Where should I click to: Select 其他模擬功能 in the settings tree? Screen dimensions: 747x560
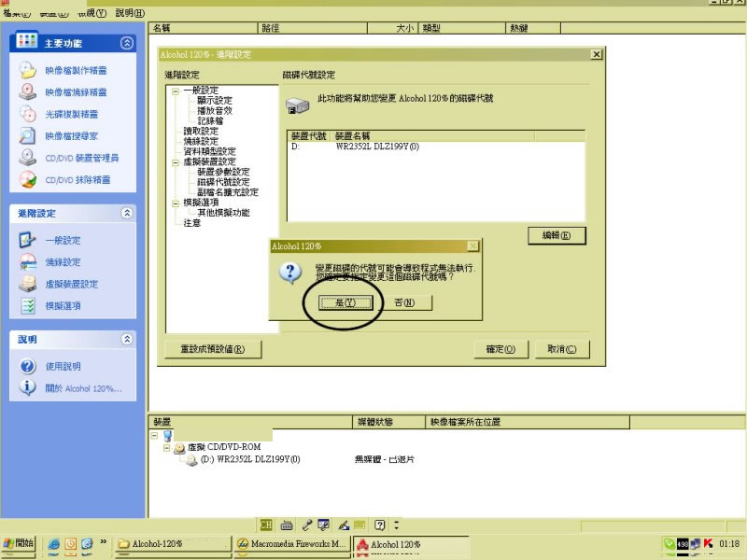[x=223, y=213]
